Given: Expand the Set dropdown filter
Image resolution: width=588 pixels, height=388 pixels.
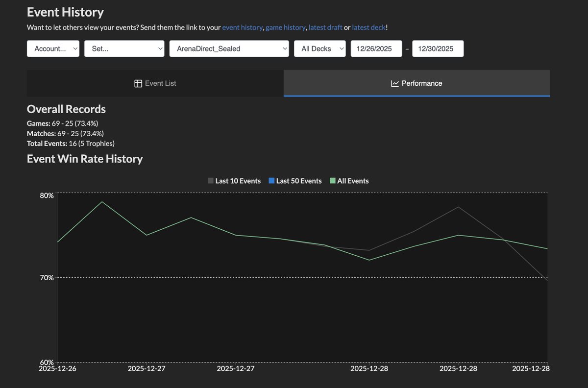Looking at the screenshot, I should tap(124, 48).
